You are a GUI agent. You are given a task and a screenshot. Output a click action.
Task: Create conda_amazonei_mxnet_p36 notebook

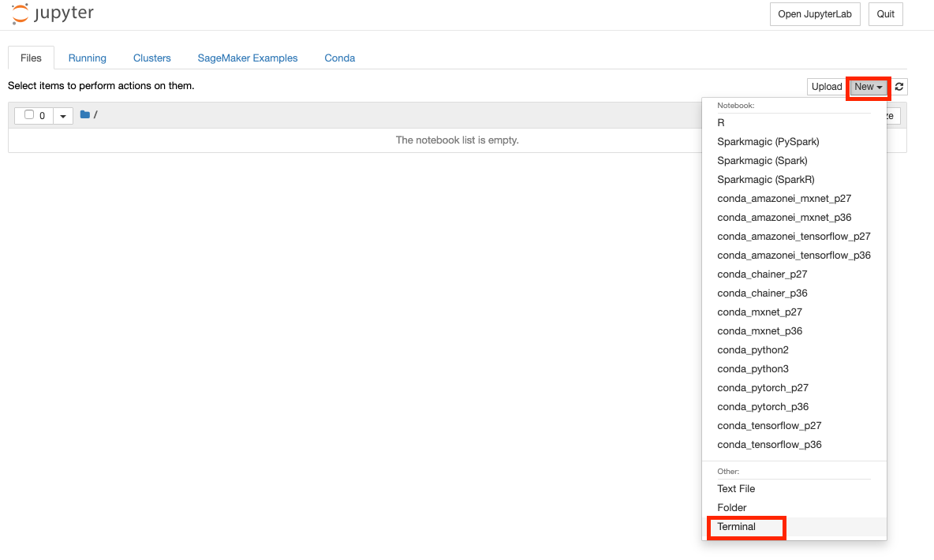pos(794,218)
